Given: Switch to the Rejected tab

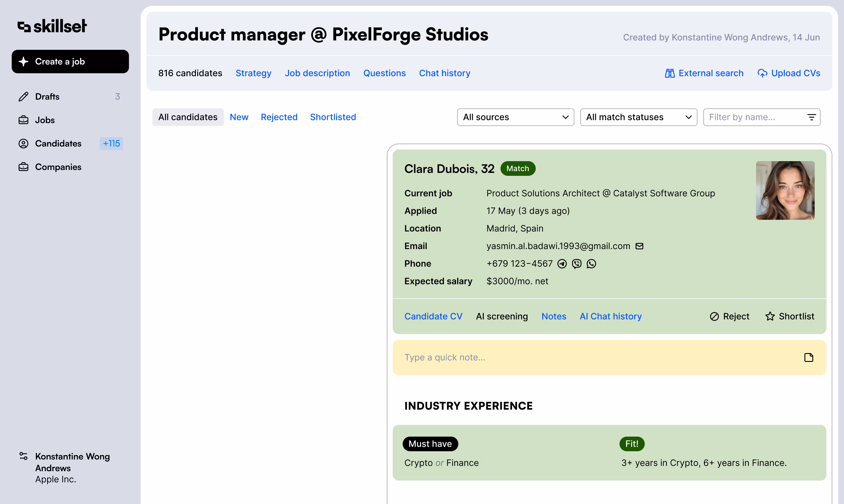Looking at the screenshot, I should click(x=279, y=117).
